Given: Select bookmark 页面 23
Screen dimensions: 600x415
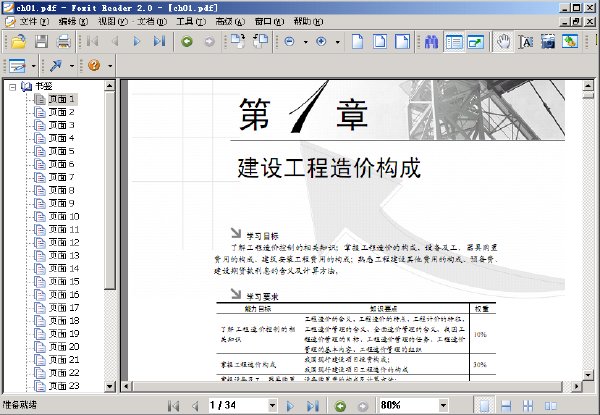Looking at the screenshot, I should (64, 386).
